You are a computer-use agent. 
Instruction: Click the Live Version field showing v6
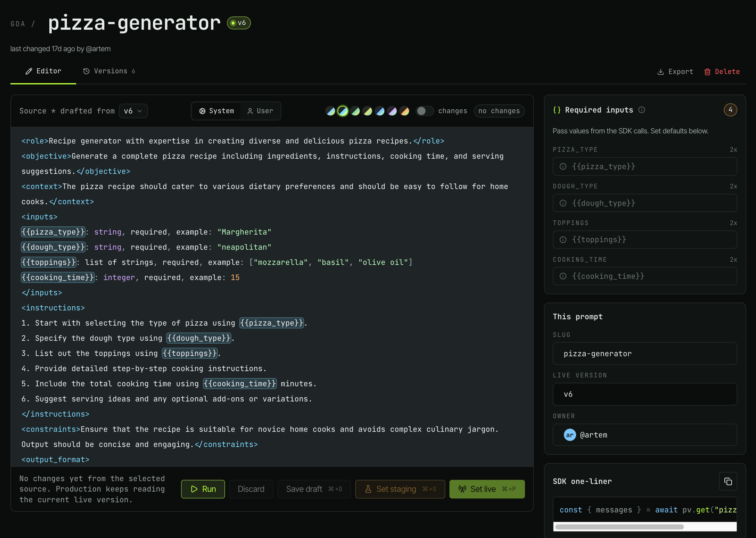click(x=645, y=394)
